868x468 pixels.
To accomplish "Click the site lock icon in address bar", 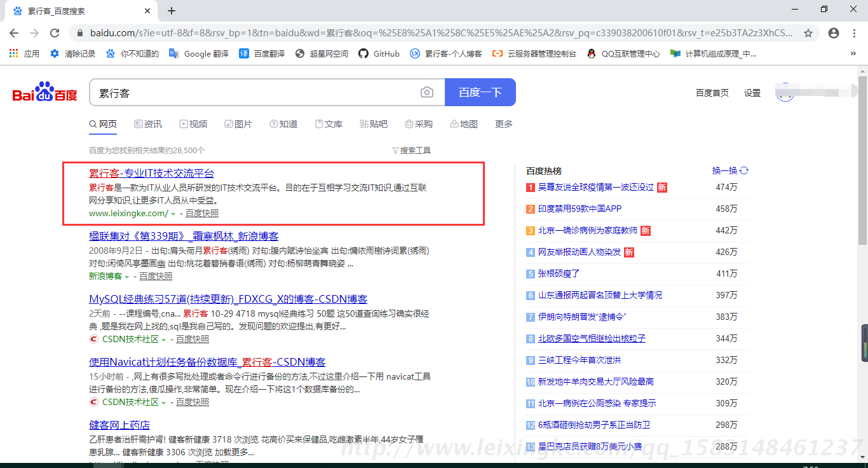I will (80, 32).
